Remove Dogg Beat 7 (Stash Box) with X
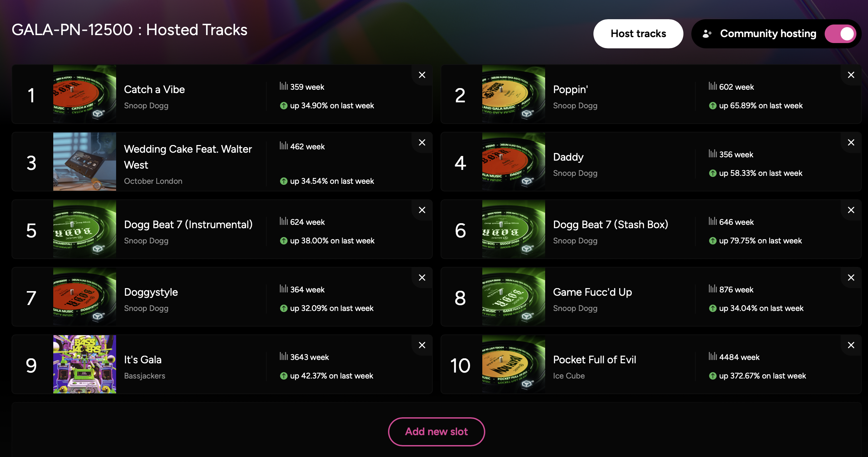This screenshot has height=457, width=868. click(x=851, y=210)
